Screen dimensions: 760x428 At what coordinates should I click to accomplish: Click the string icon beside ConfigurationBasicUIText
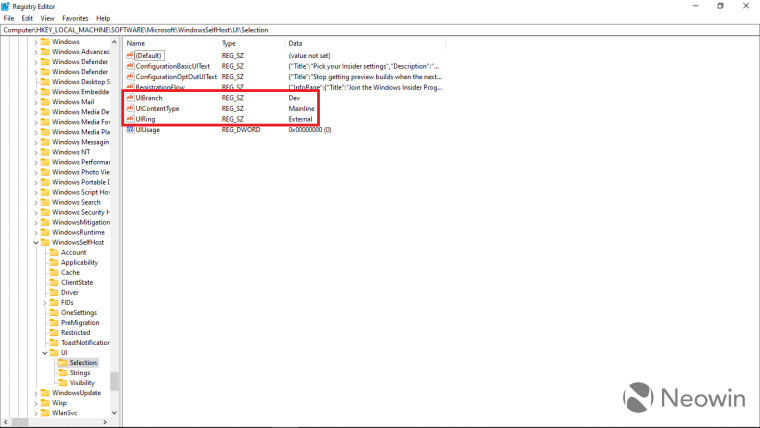click(130, 66)
